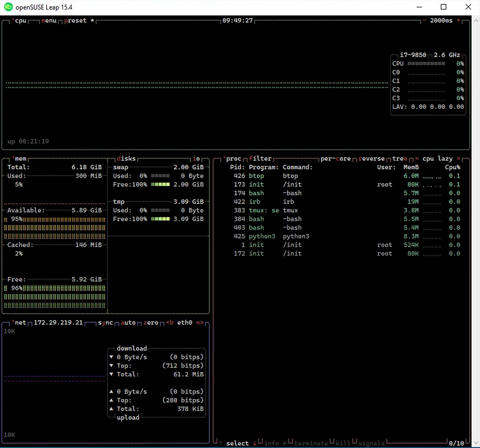Increase update interval with plus button

click(x=458, y=20)
